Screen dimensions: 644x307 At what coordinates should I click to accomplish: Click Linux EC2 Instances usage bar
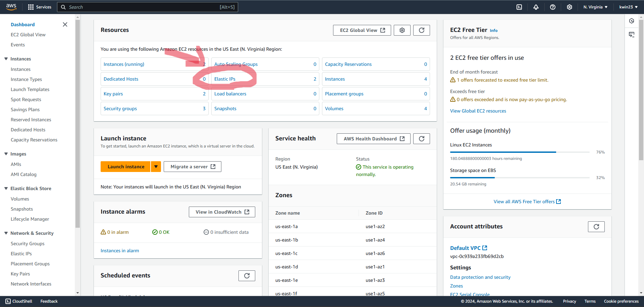520,152
